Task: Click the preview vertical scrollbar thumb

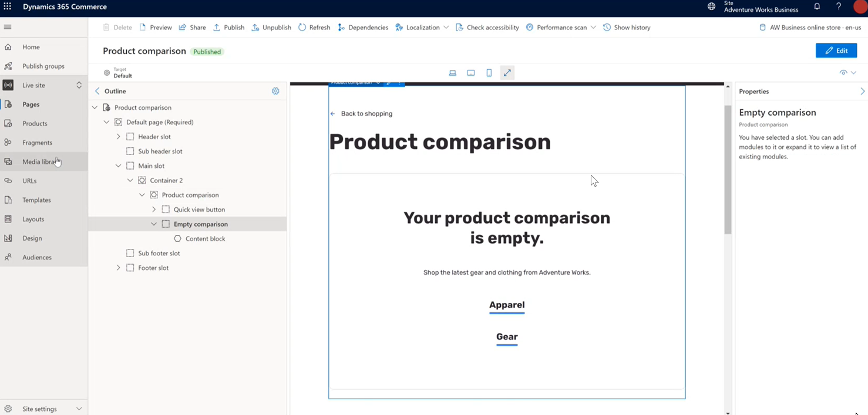Action: coord(728,170)
